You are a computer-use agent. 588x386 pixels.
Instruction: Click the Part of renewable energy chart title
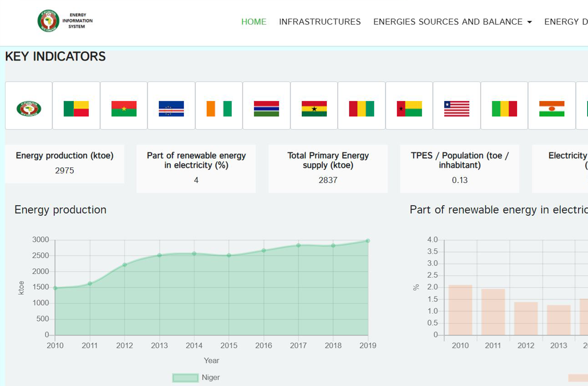(499, 210)
